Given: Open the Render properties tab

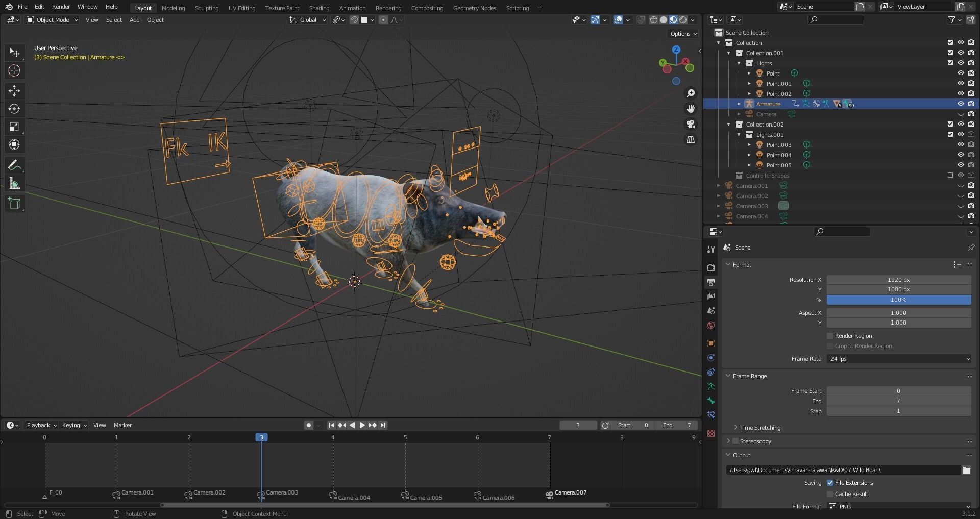Looking at the screenshot, I should [x=711, y=267].
